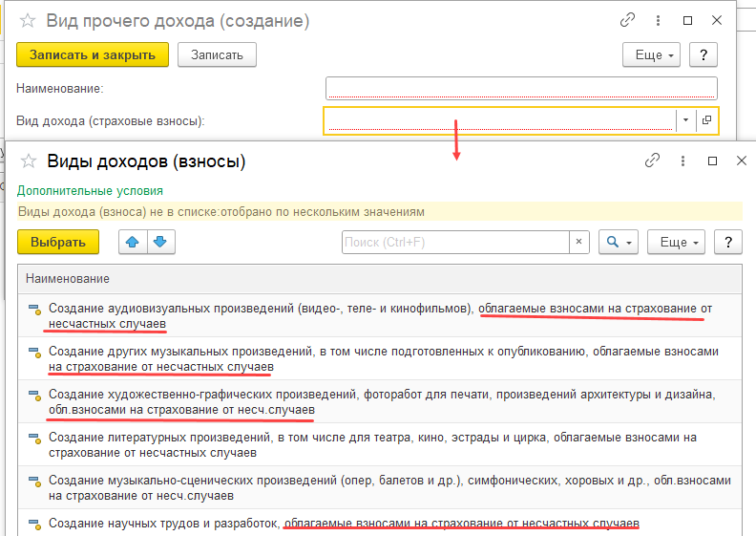The width and height of the screenshot is (756, 536).
Task: Close 'Виды доходов (взносы)' window
Action: 742,161
